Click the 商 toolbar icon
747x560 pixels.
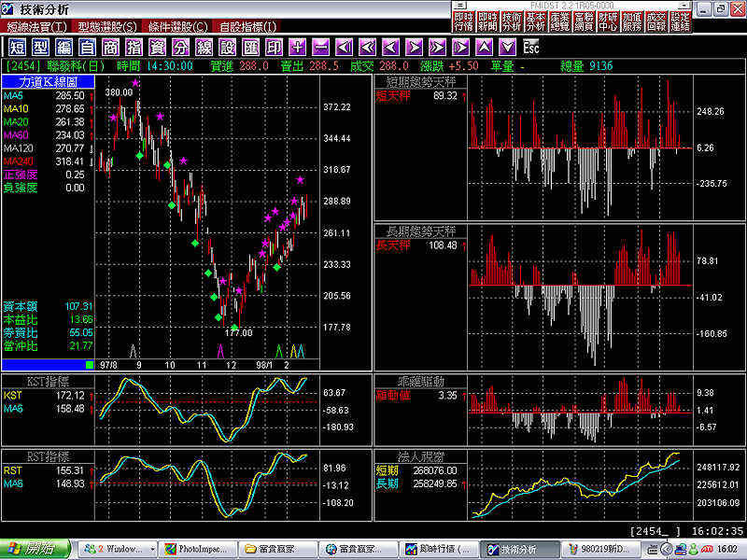[110, 48]
